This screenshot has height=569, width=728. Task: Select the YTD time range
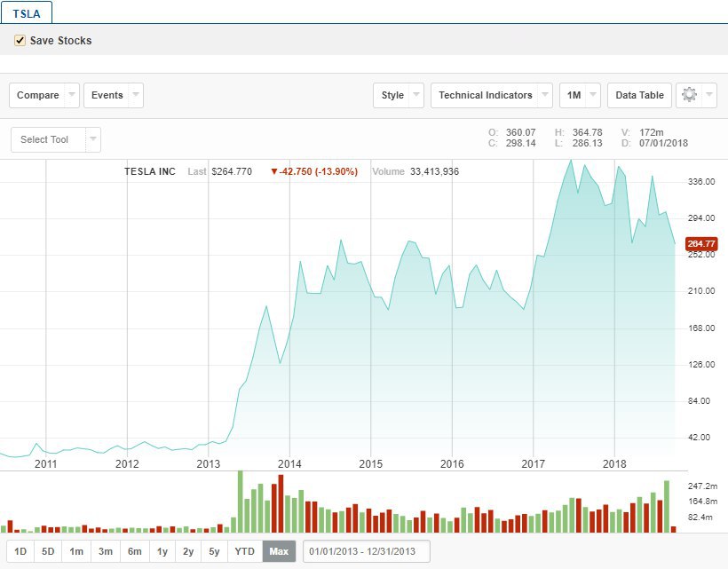[x=245, y=551]
